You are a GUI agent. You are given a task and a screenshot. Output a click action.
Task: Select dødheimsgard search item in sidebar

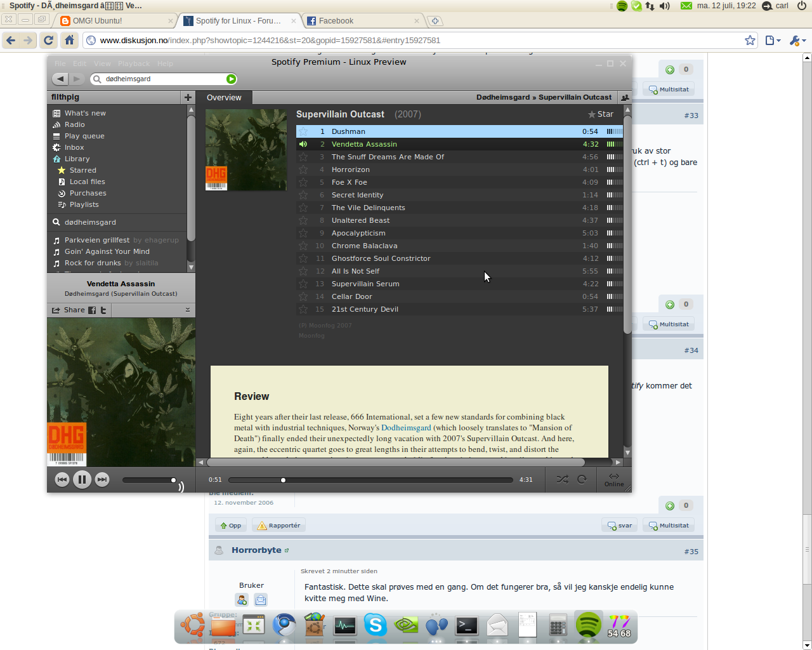90,222
